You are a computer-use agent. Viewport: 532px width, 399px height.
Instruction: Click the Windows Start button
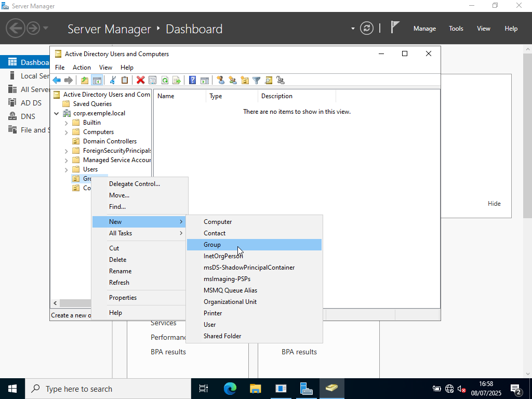[12, 389]
